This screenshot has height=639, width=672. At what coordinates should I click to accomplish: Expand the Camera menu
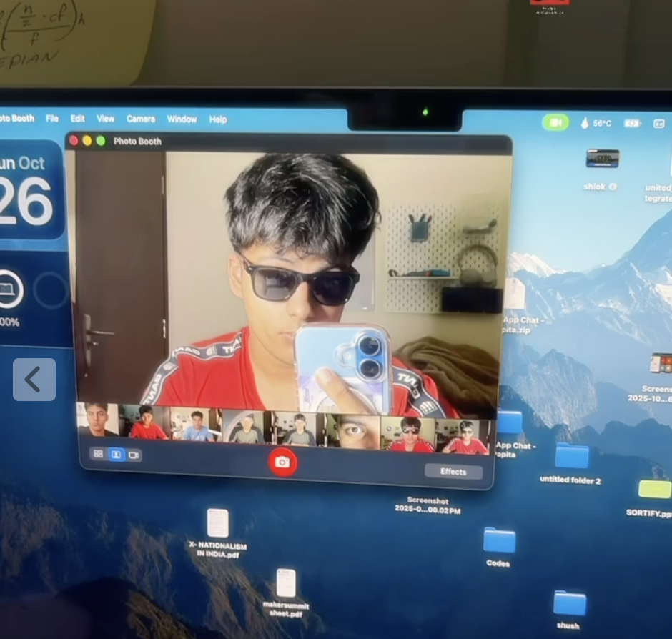pos(141,119)
